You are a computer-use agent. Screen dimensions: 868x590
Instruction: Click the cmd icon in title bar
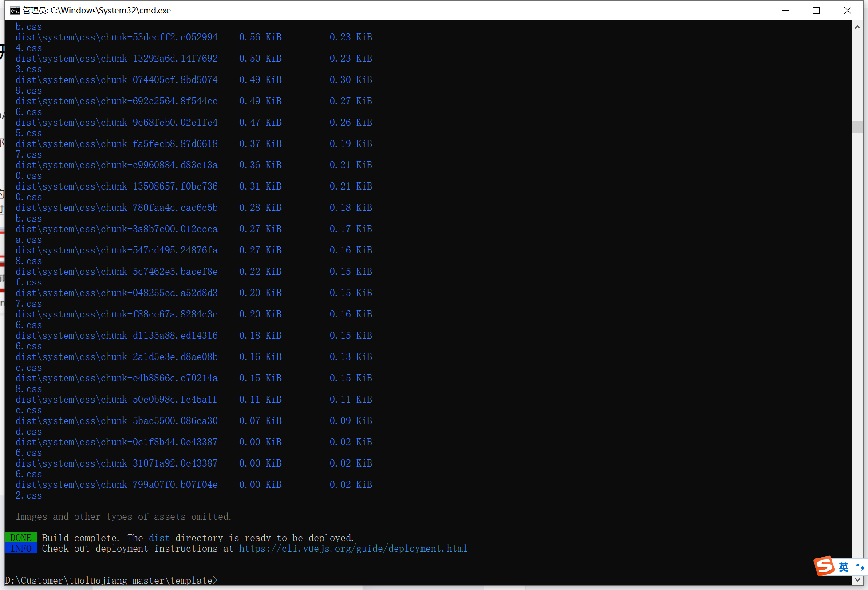tap(15, 10)
